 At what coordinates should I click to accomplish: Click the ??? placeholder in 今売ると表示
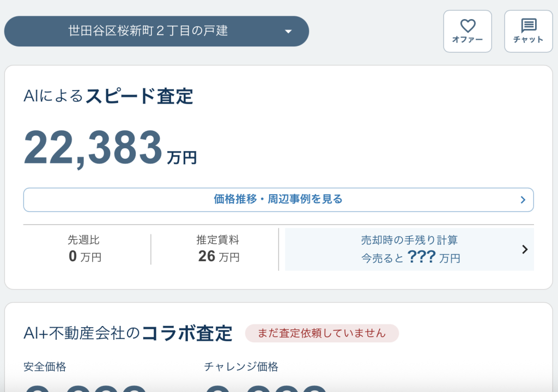pos(422,257)
